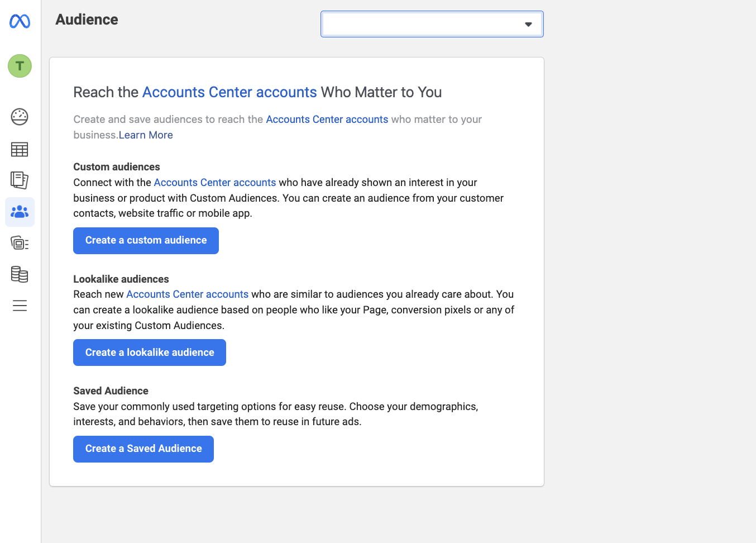Open the Billing coins stack icon
This screenshot has width=756, height=543.
pos(20,274)
